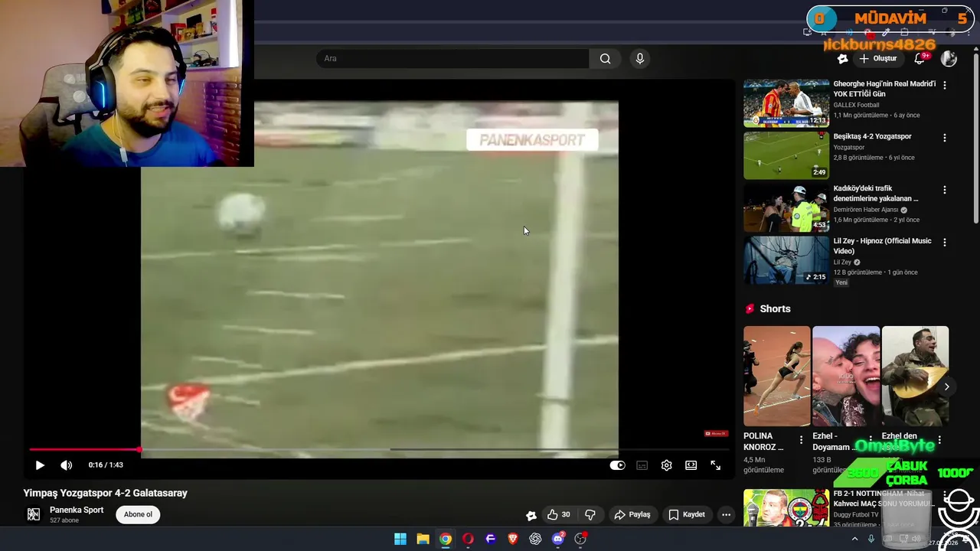Open 'Lil Zey - Hipnoz' video title
The image size is (980, 551).
[x=883, y=246]
